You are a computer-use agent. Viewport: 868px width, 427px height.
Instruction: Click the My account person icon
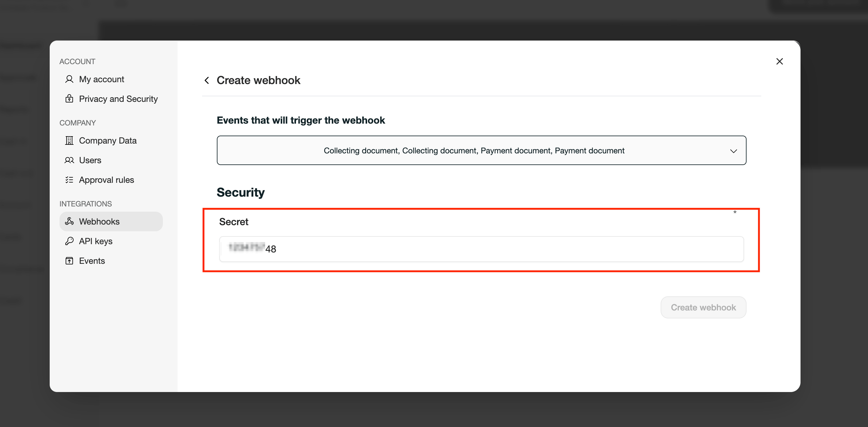pyautogui.click(x=69, y=79)
